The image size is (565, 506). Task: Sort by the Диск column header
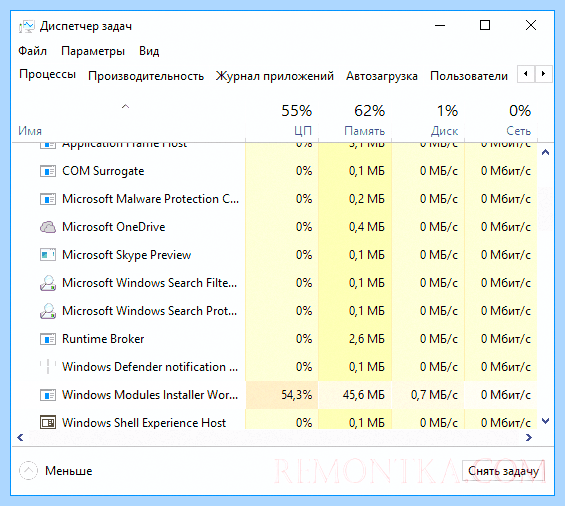(x=444, y=131)
